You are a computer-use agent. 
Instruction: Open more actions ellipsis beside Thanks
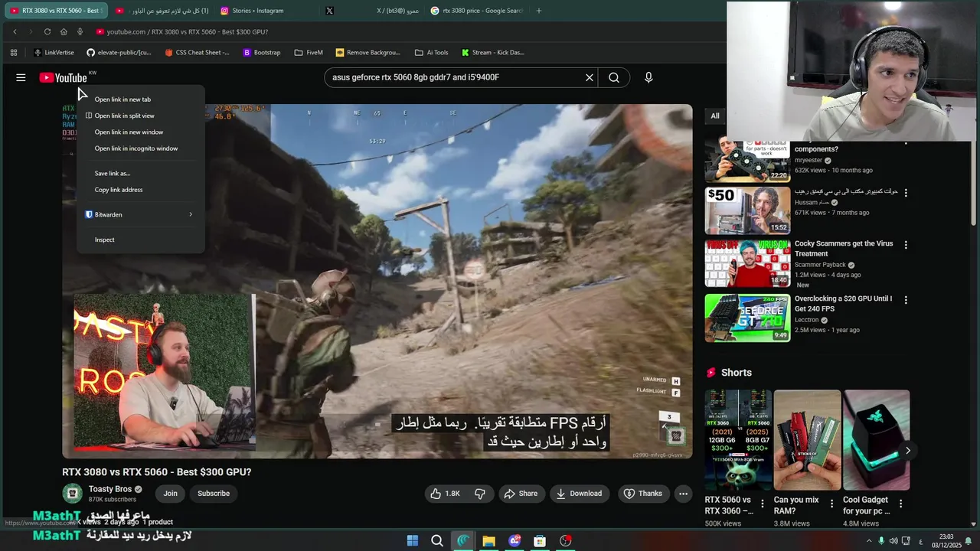pyautogui.click(x=683, y=494)
